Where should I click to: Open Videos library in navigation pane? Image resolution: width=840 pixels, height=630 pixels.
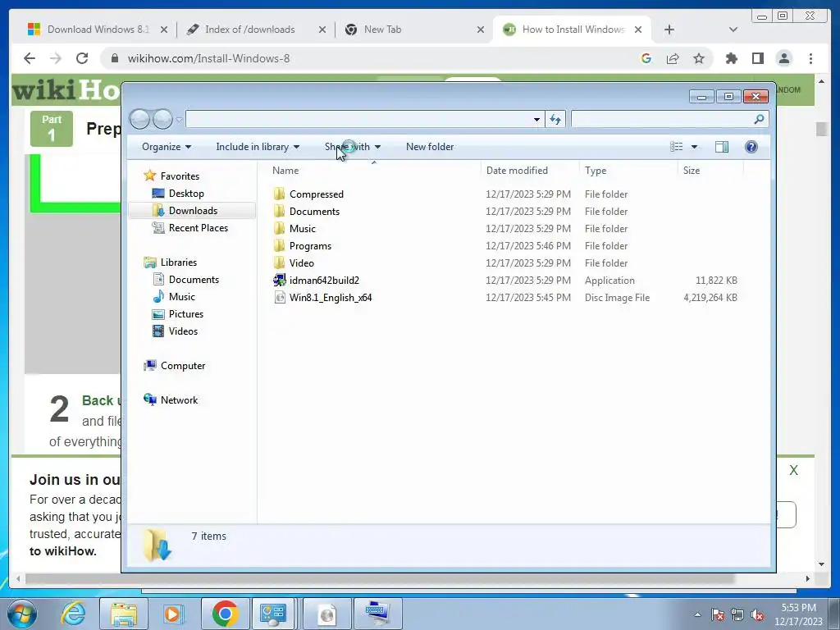pos(183,331)
